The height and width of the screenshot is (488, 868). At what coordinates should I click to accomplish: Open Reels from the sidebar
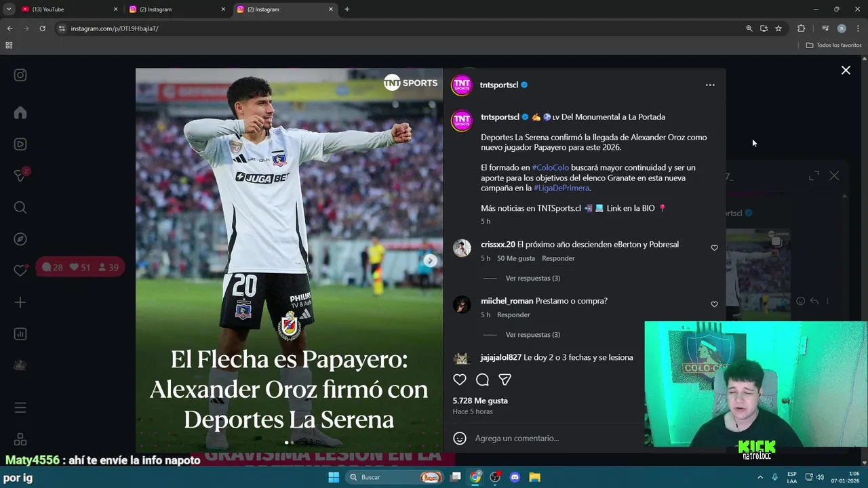pyautogui.click(x=20, y=144)
